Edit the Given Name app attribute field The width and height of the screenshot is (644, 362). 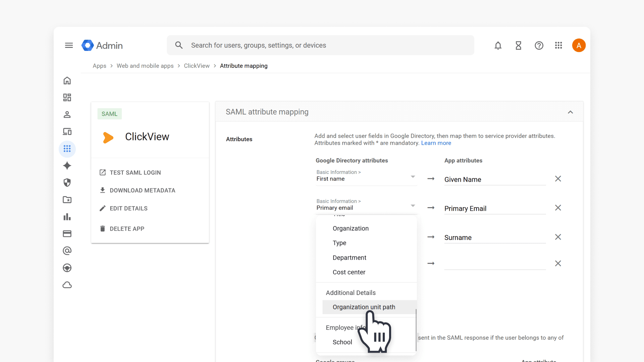point(495,180)
